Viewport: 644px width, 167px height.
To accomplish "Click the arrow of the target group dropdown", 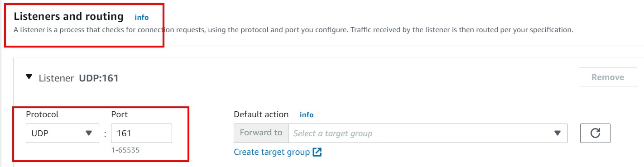I will pyautogui.click(x=557, y=133).
